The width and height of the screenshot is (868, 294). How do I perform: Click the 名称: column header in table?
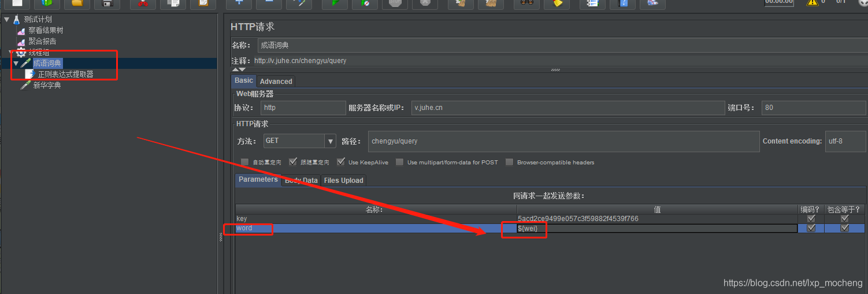tap(376, 210)
